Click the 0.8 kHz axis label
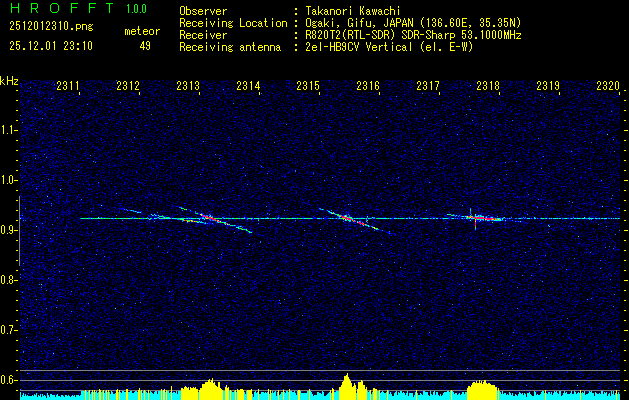This screenshot has width=629, height=400. click(x=9, y=280)
